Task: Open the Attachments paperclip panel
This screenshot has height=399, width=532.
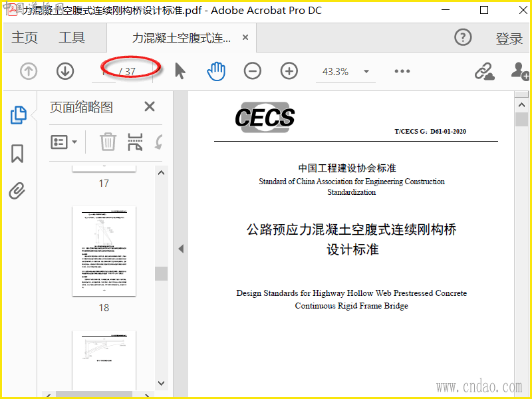Action: pyautogui.click(x=17, y=191)
